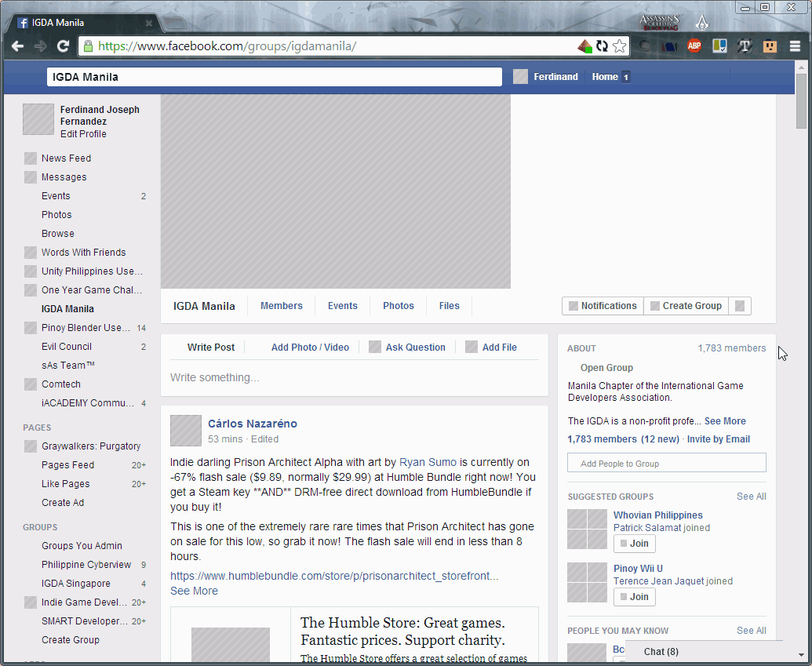This screenshot has height=666, width=812.
Task: Click Words With Friends app icon
Action: click(x=31, y=253)
